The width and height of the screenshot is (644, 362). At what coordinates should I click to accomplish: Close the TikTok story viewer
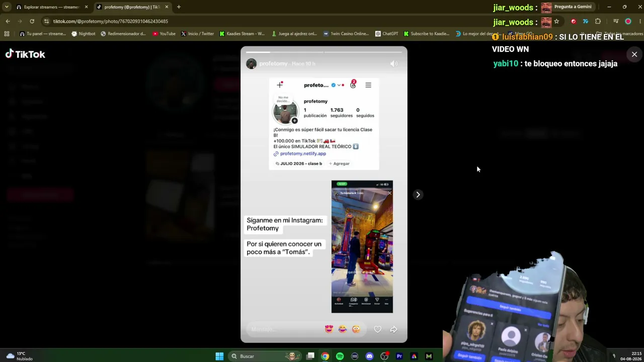tap(634, 54)
